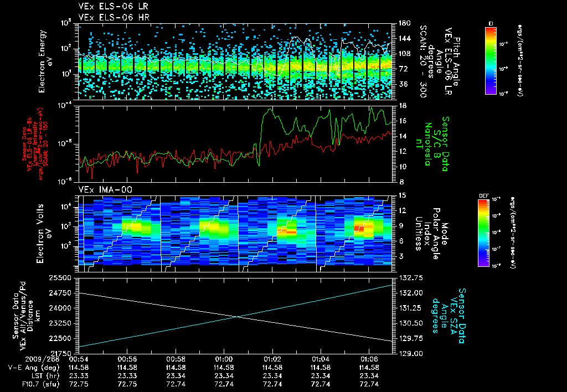
Task: Click the 'V-E Ang (deg)' row label
Action: pos(34,368)
